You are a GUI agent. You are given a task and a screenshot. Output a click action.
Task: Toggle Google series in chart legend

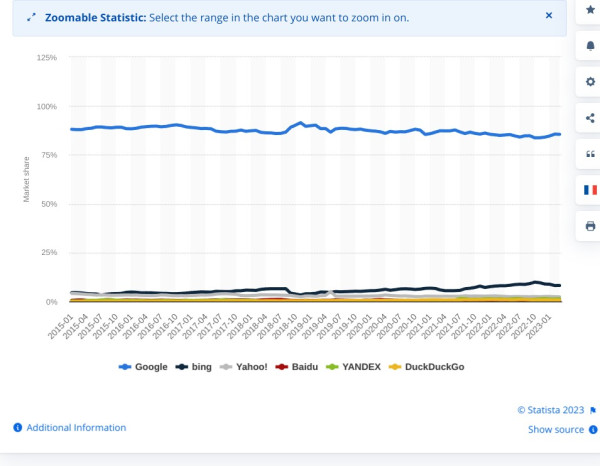tap(143, 367)
